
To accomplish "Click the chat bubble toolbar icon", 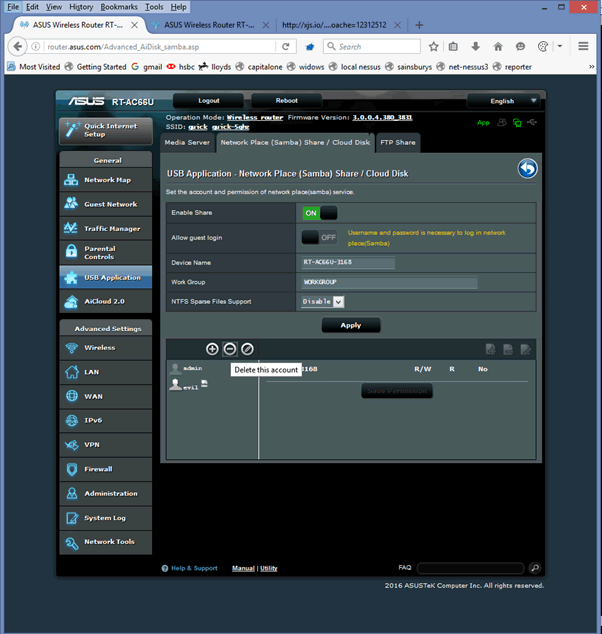I will point(520,46).
